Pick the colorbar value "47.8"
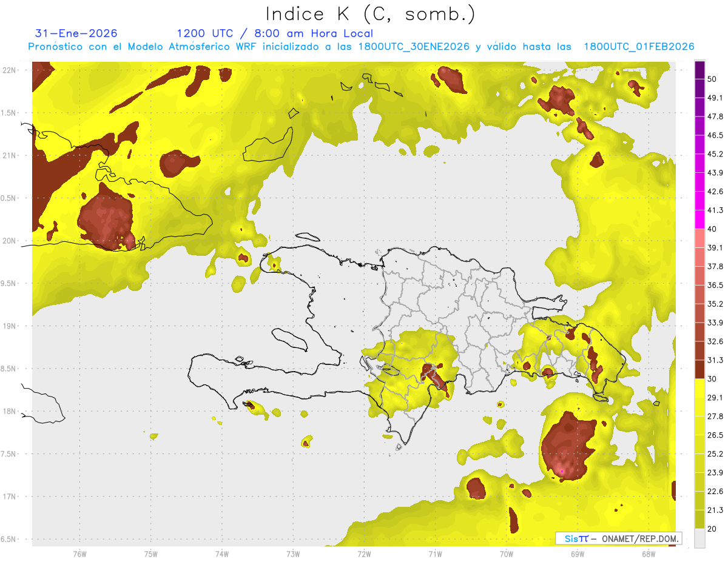The height and width of the screenshot is (562, 728). tap(715, 116)
